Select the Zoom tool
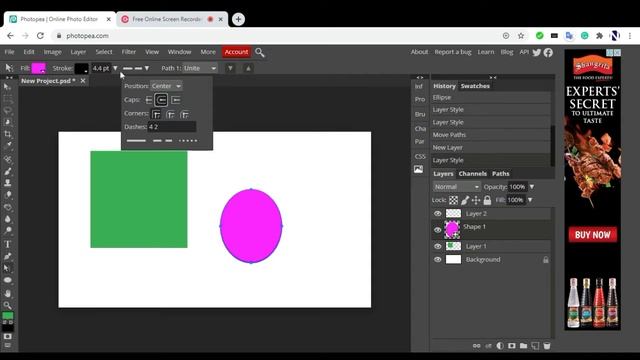The height and width of the screenshot is (360, 640). tap(7, 305)
